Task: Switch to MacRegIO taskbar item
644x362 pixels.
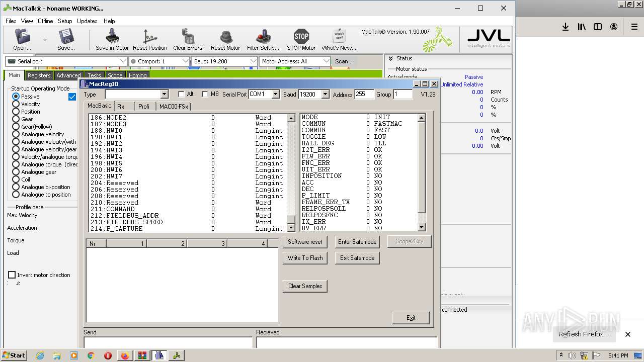Action: tap(159, 355)
